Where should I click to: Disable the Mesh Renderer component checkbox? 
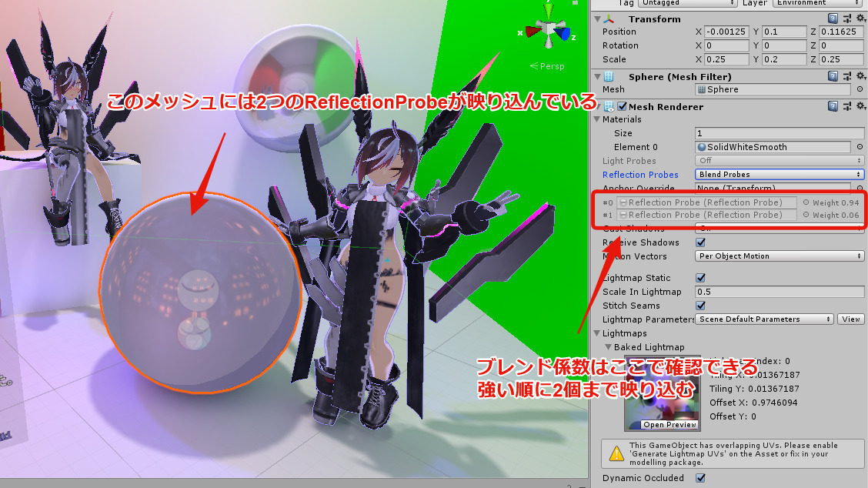coord(622,106)
